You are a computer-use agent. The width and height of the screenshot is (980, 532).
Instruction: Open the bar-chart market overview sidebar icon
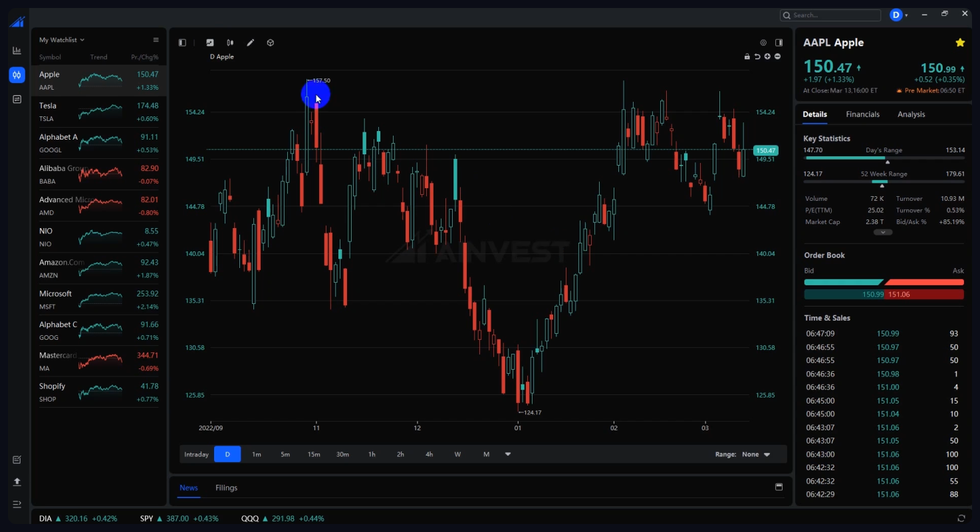coord(17,51)
